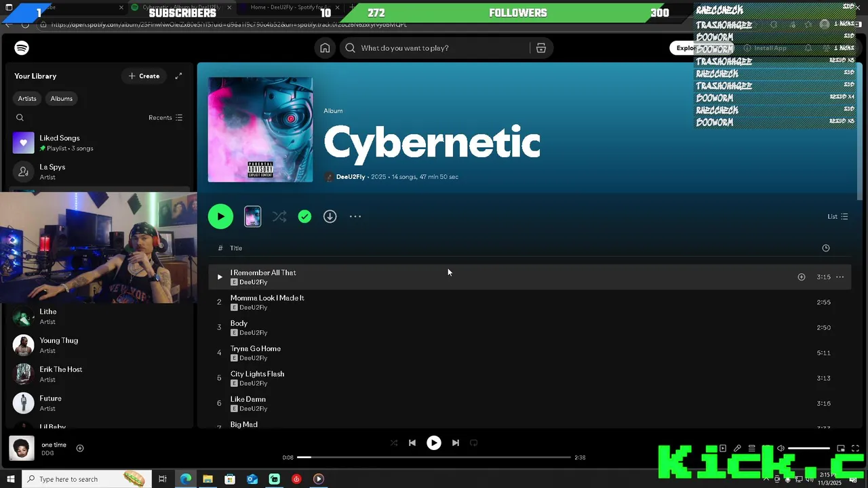Go to Spotify Home icon
The image size is (868, 488).
click(325, 48)
